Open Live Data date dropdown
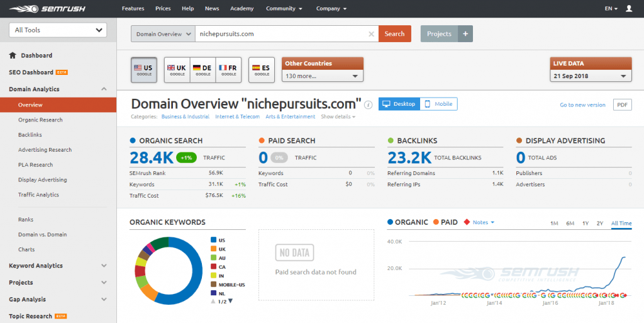 click(x=591, y=76)
